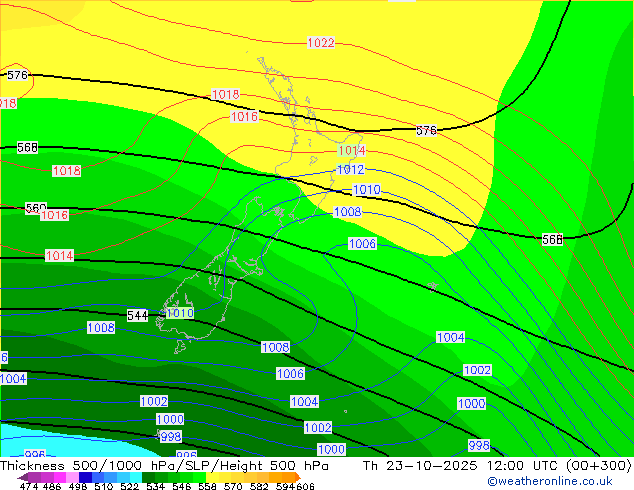This screenshot has width=634, height=490.
Task: Click the '576' label northeast of the North Island
Action: 427,131
